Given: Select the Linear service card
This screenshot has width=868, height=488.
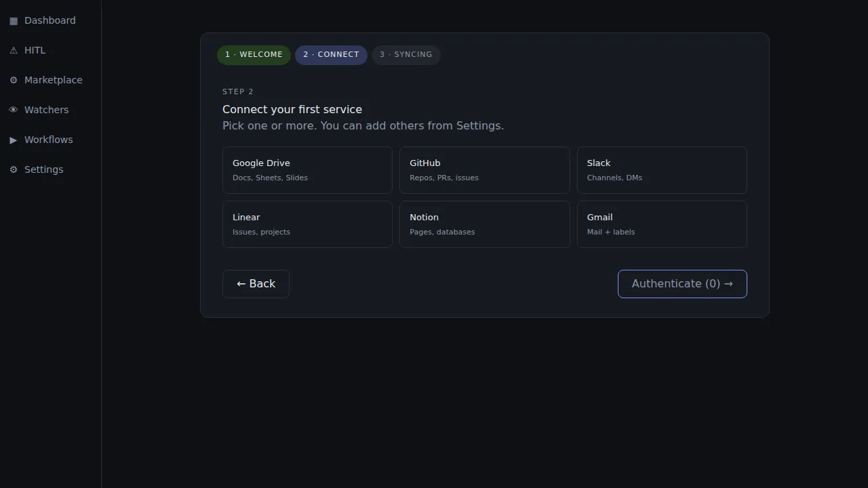Looking at the screenshot, I should [307, 224].
